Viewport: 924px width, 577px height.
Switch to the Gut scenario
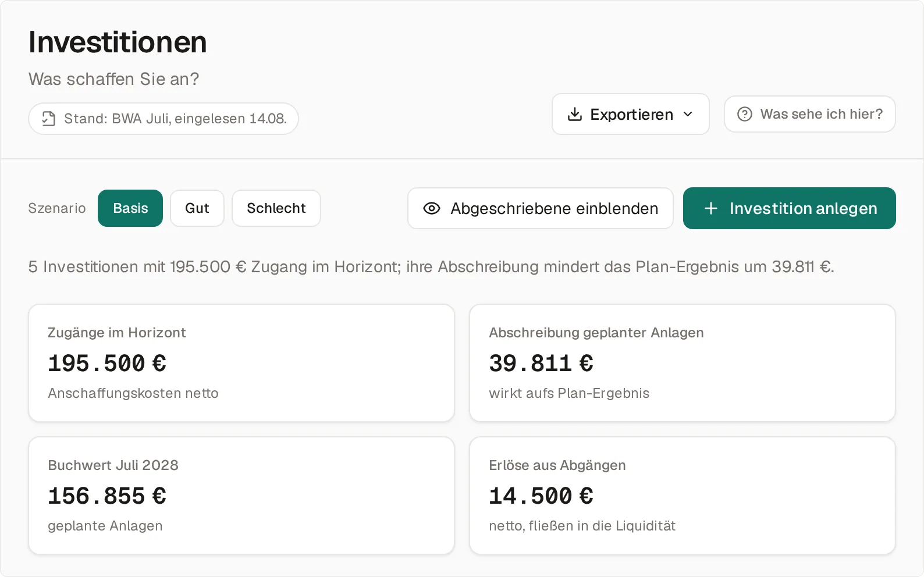(197, 208)
